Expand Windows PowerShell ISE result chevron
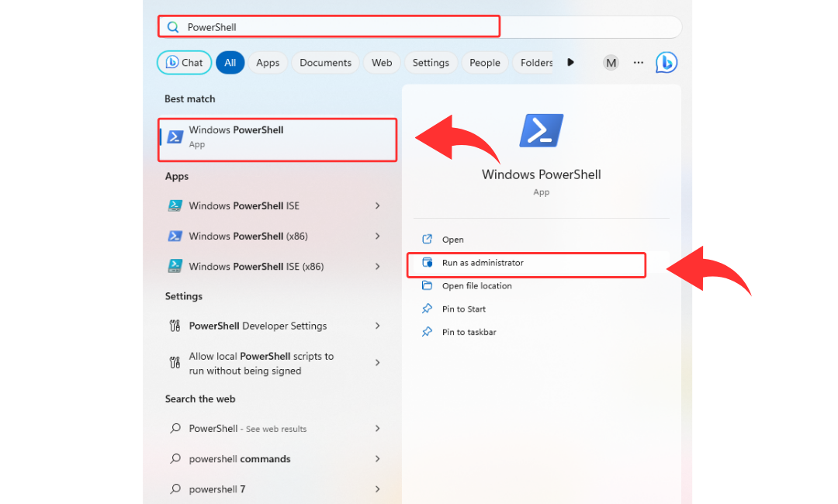 (377, 206)
